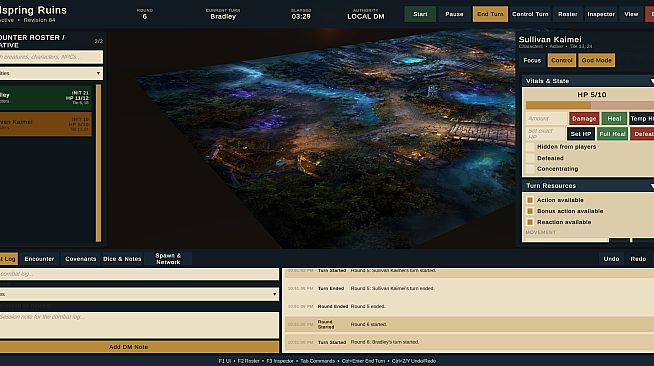Enable the Concentrating checkbox
Viewport: 654px width, 366px height.
[x=530, y=169]
